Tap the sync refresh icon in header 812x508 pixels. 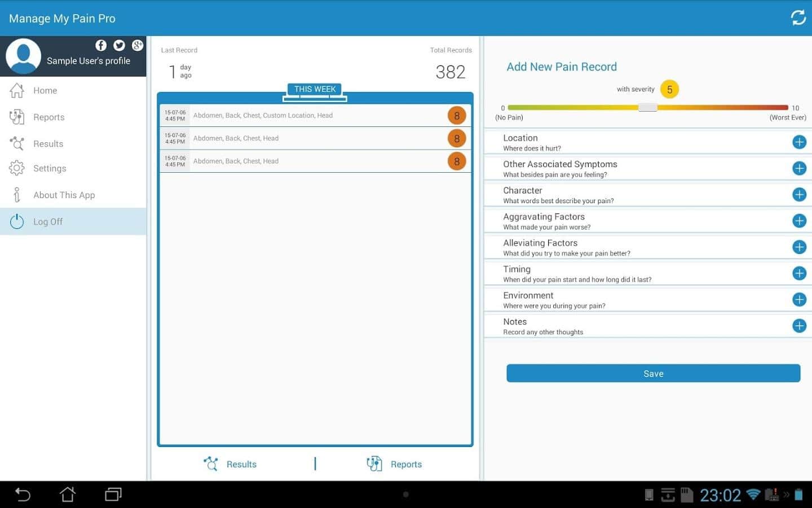coord(798,18)
